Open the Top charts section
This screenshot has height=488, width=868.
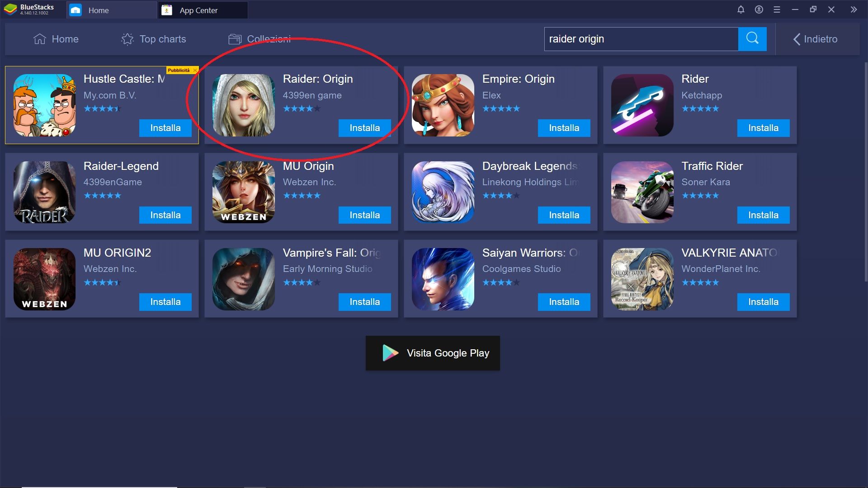coord(153,39)
